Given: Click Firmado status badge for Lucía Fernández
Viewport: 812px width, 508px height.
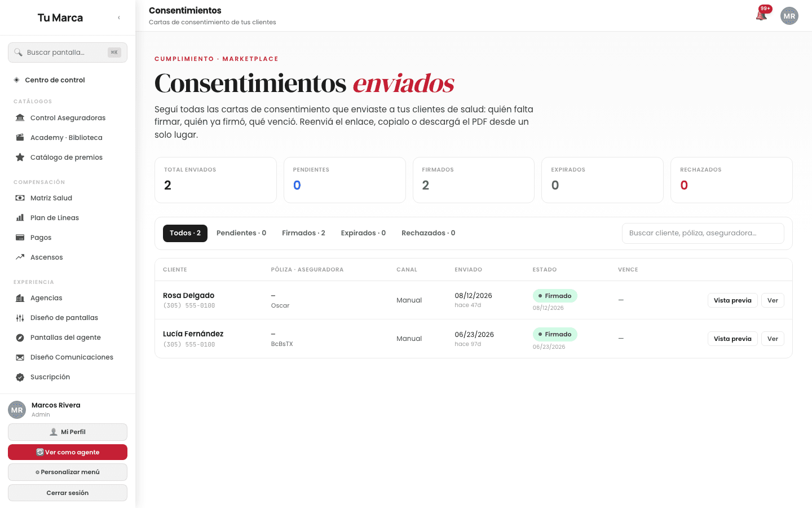Looking at the screenshot, I should (x=555, y=334).
